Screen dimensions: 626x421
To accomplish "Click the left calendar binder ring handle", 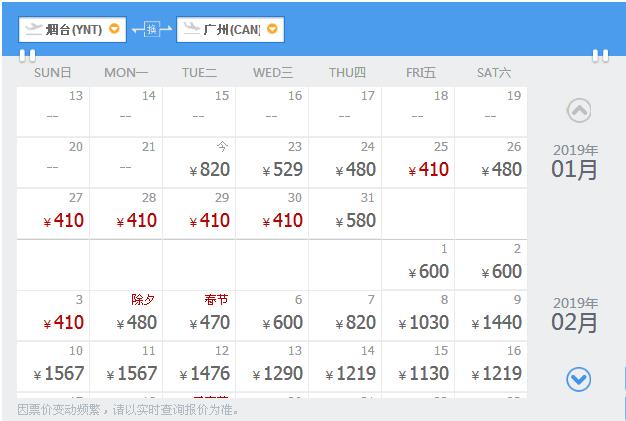I will click(x=28, y=56).
